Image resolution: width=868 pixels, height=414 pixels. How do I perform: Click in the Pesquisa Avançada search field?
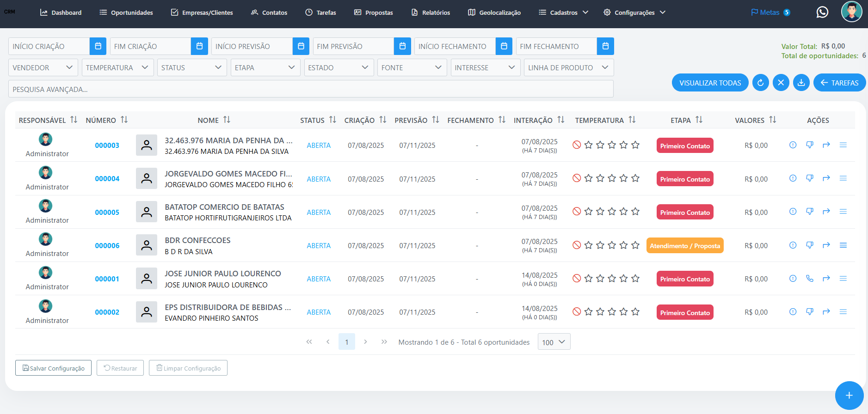310,89
